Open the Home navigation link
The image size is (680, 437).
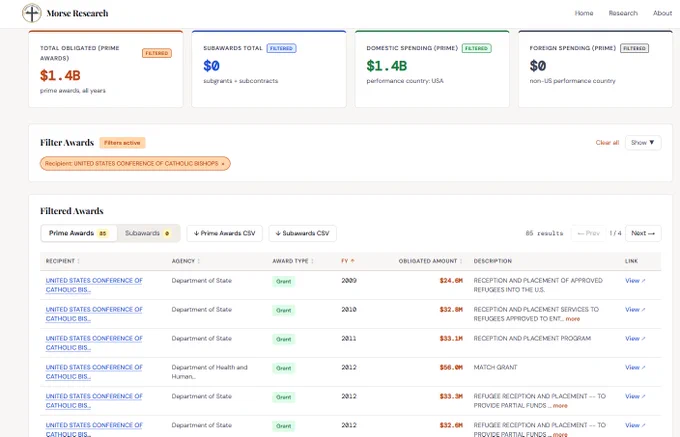[584, 13]
